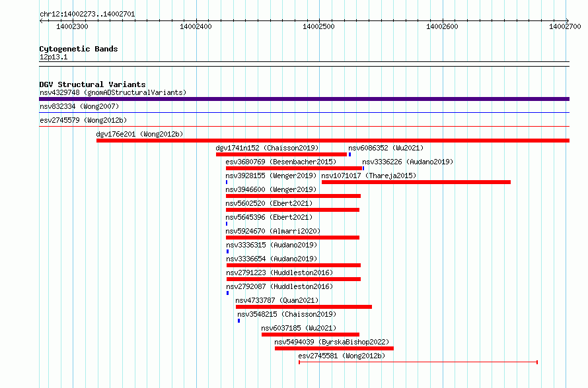This screenshot has height=388, width=588.
Task: Open the esv3680769 (Besenbacher2015) label
Action: [281, 162]
